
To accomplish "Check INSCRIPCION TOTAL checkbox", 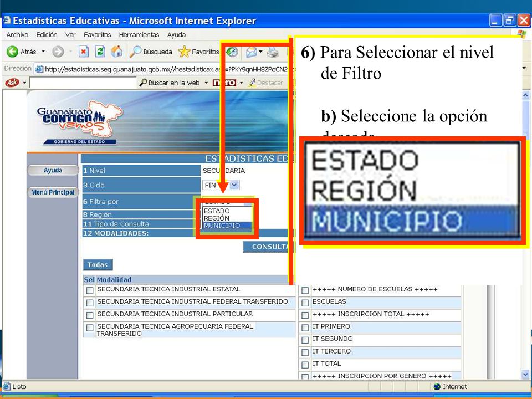I will tap(305, 315).
